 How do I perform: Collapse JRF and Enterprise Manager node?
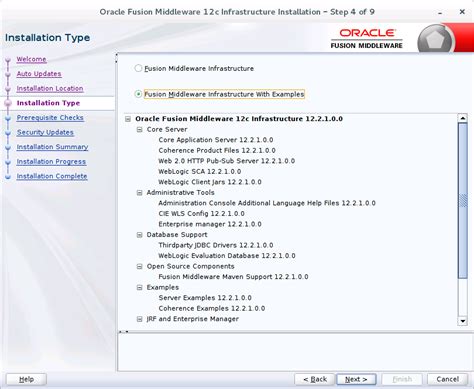[140, 319]
